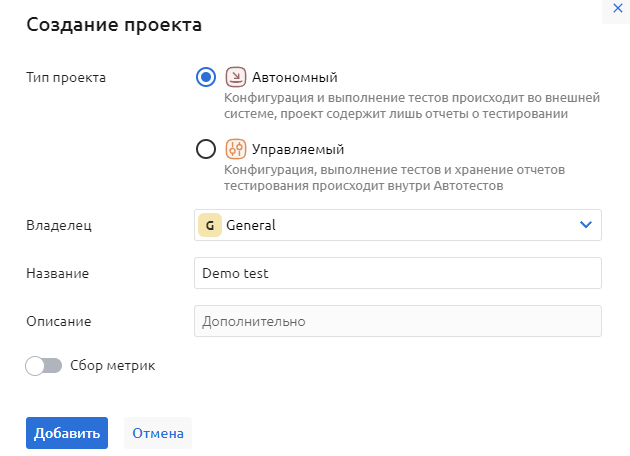630x456 pixels.
Task: Close the project creation dialog with X
Action: point(615,7)
